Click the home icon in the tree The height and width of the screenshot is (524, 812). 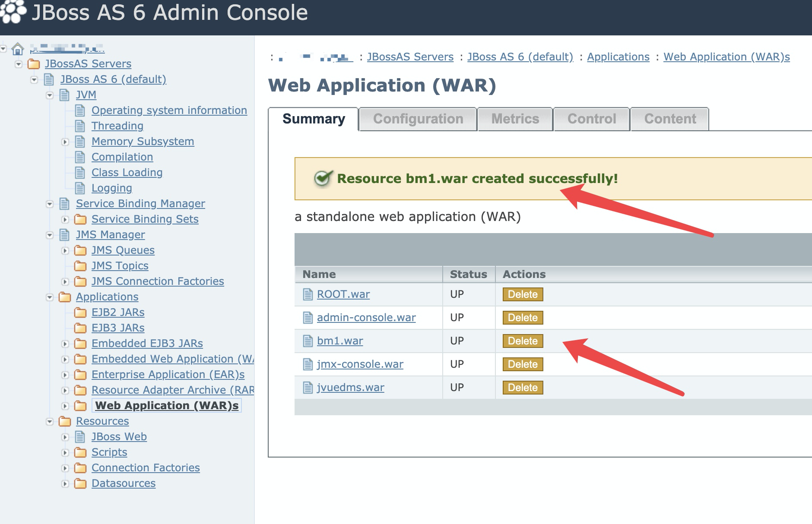point(17,49)
